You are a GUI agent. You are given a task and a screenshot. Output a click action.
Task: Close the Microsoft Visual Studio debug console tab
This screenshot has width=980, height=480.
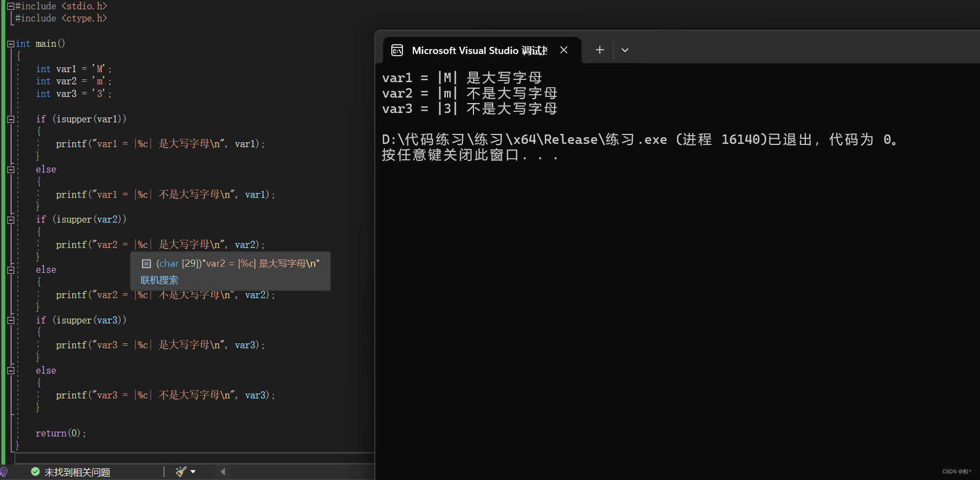point(564,50)
